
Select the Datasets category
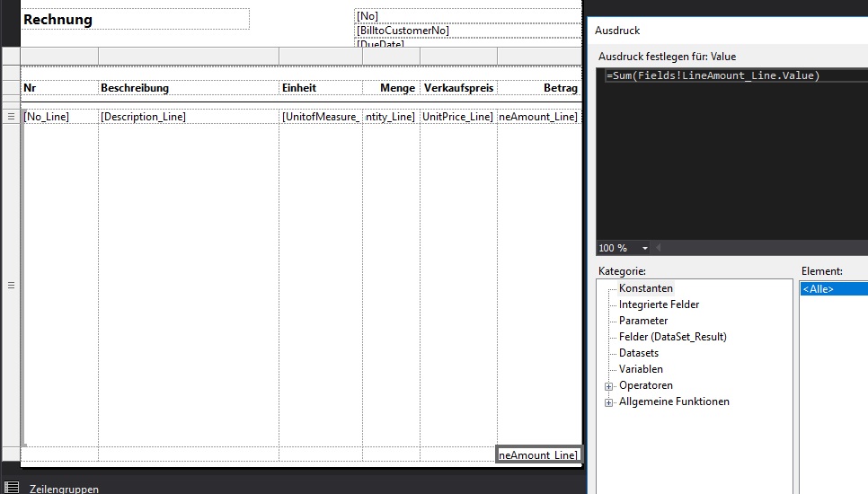click(x=638, y=352)
